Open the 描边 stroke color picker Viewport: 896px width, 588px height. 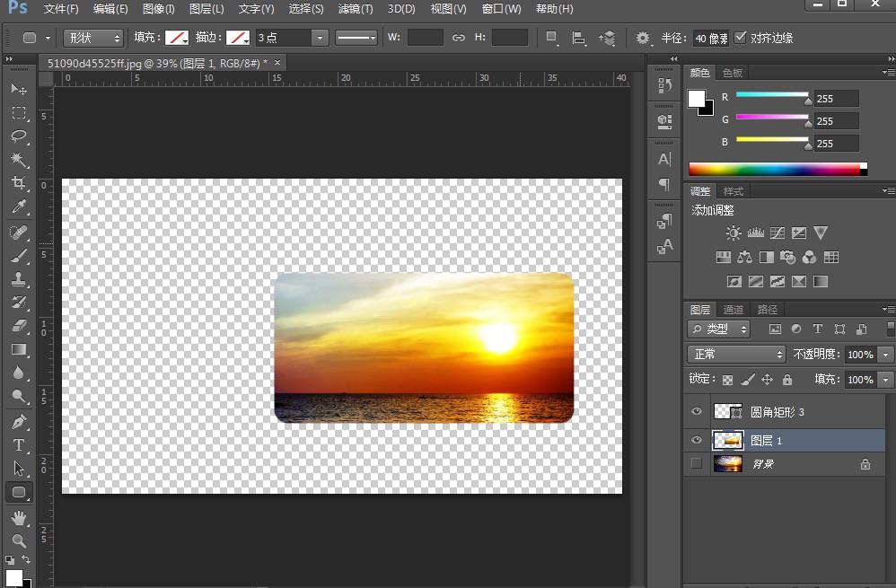tap(238, 38)
